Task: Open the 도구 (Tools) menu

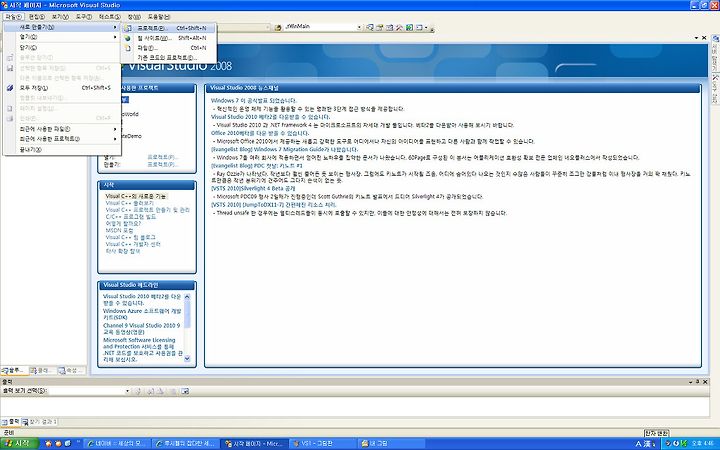Action: 84,17
